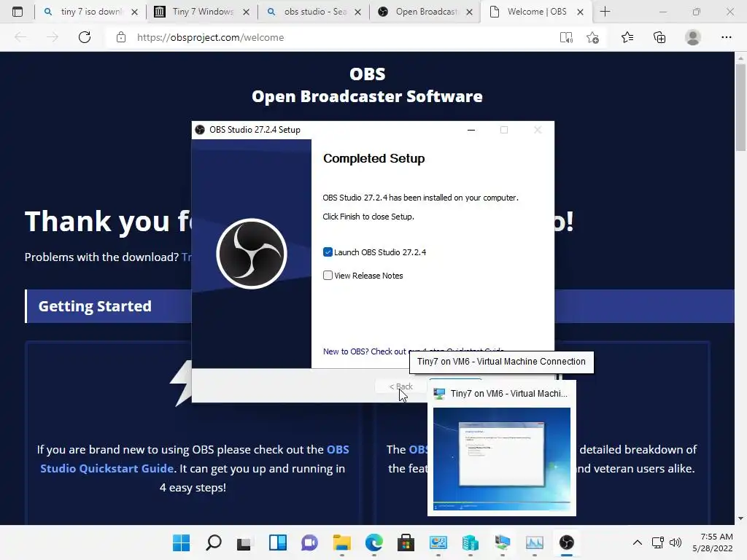
Task: Check the View Release Notes checkbox
Action: tap(328, 275)
